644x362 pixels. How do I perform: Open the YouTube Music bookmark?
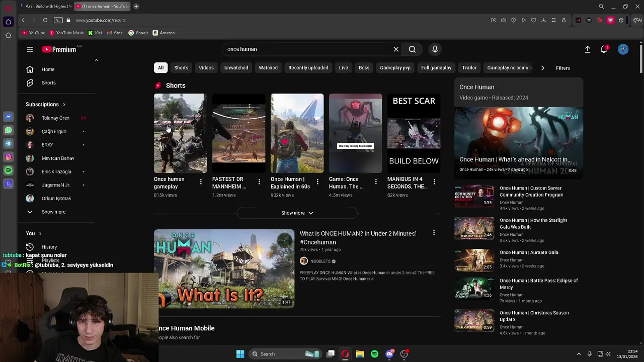(66, 33)
